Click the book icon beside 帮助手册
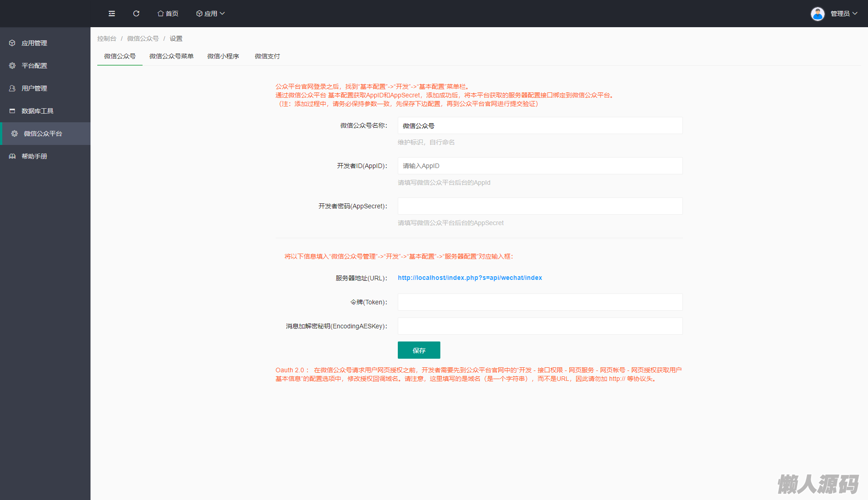Screen dimensions: 868x500 (12, 156)
